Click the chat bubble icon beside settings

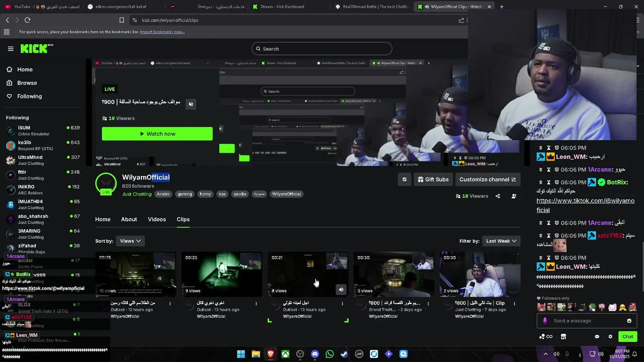(x=597, y=336)
